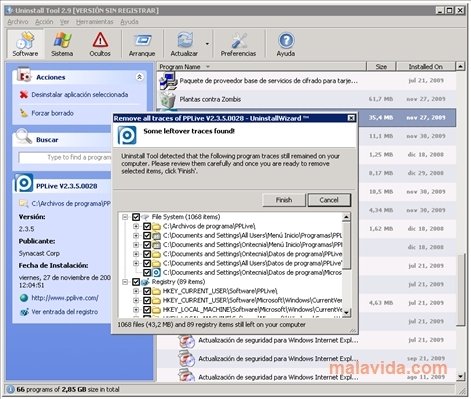Click the red X uninstall icon

24,95
